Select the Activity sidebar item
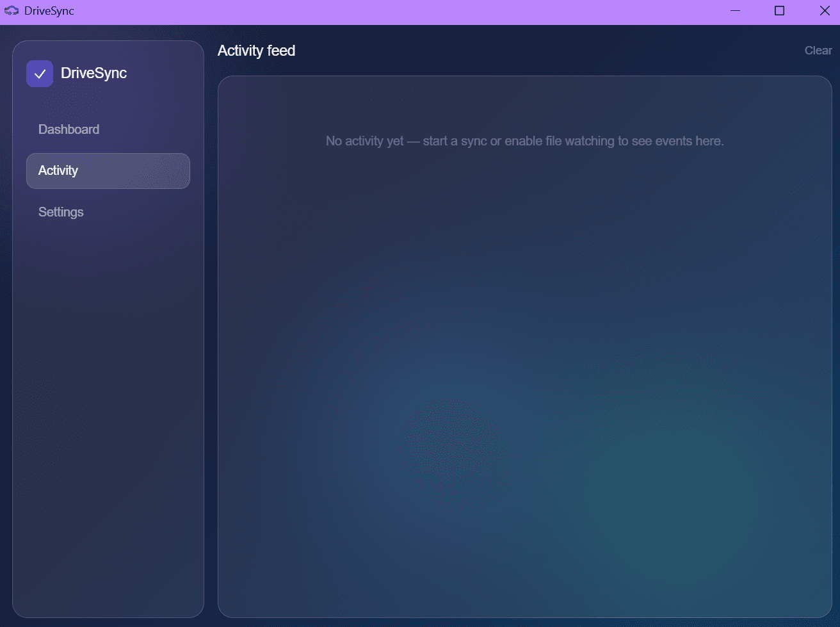Image resolution: width=840 pixels, height=627 pixels. 108,171
